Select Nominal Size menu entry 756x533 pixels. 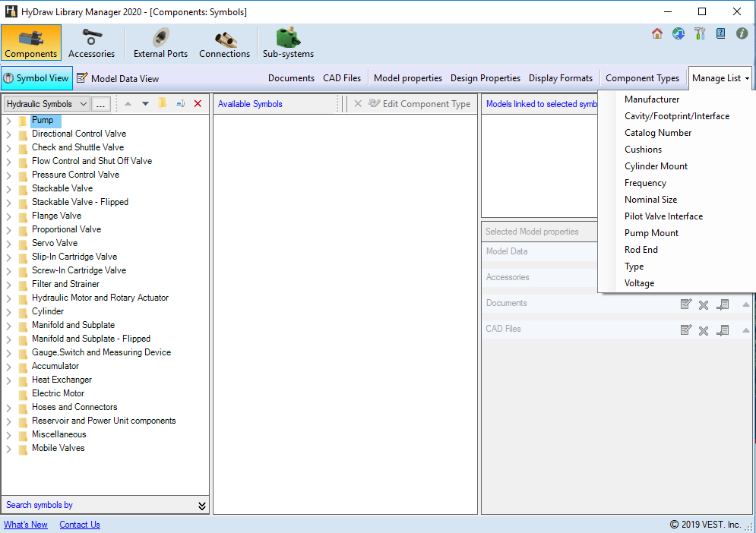pos(651,200)
